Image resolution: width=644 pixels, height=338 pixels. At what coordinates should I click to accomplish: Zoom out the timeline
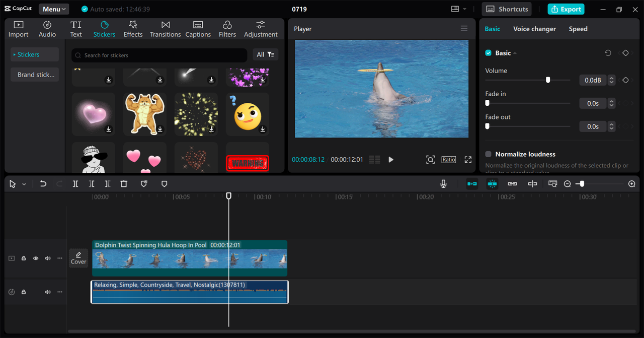(x=567, y=184)
